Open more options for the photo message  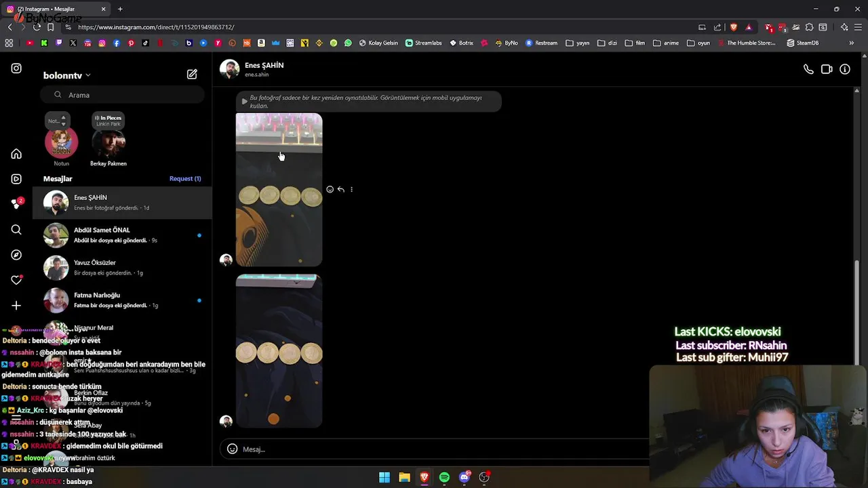coord(351,190)
